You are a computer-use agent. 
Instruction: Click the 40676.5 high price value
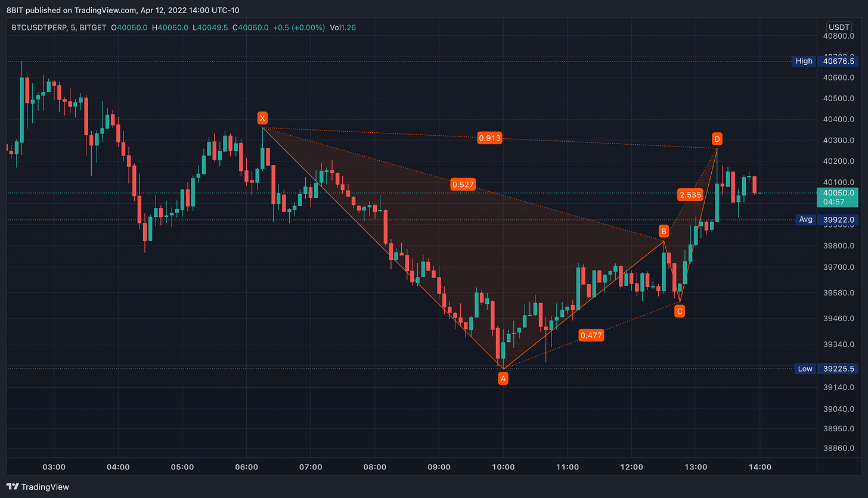838,61
